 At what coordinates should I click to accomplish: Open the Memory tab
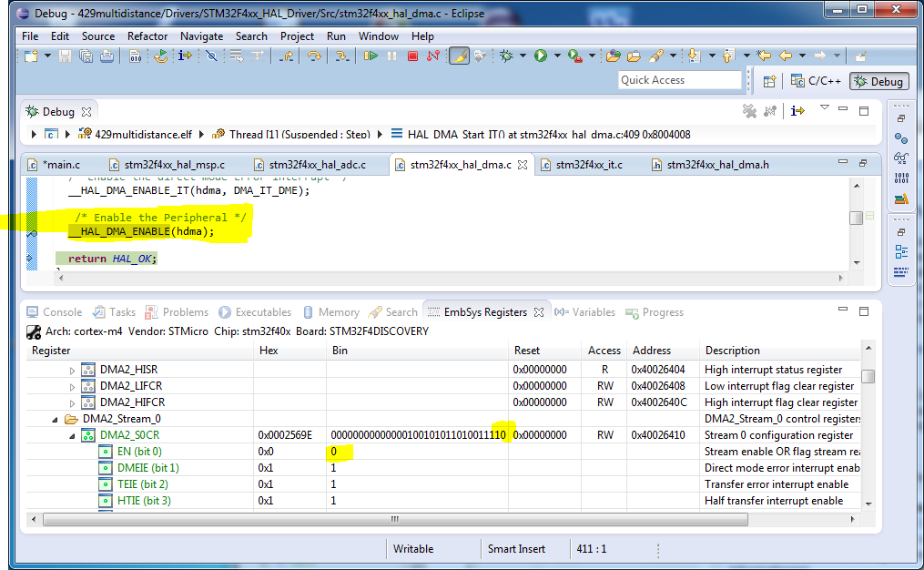point(331,311)
